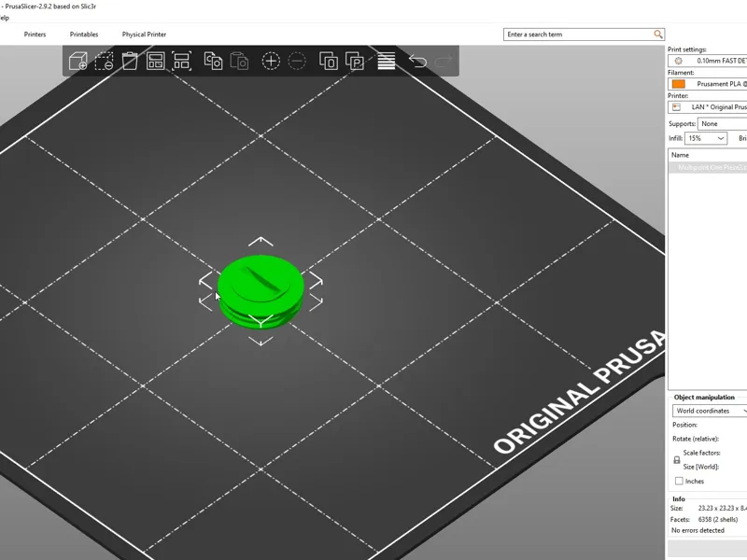Click the Split to objects icon
This screenshot has width=747, height=560.
pyautogui.click(x=329, y=62)
